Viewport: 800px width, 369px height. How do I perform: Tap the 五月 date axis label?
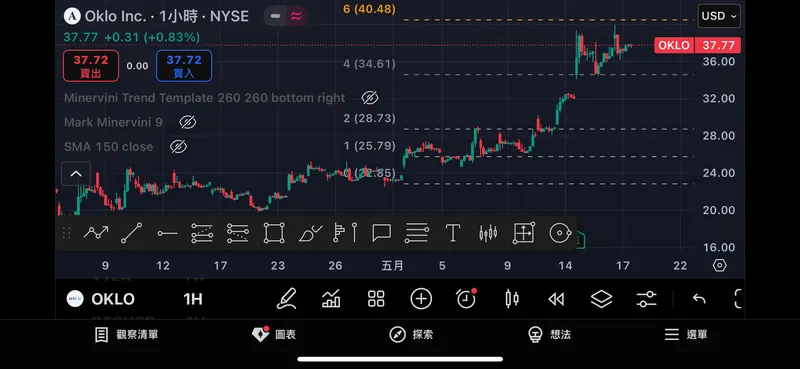tap(392, 265)
